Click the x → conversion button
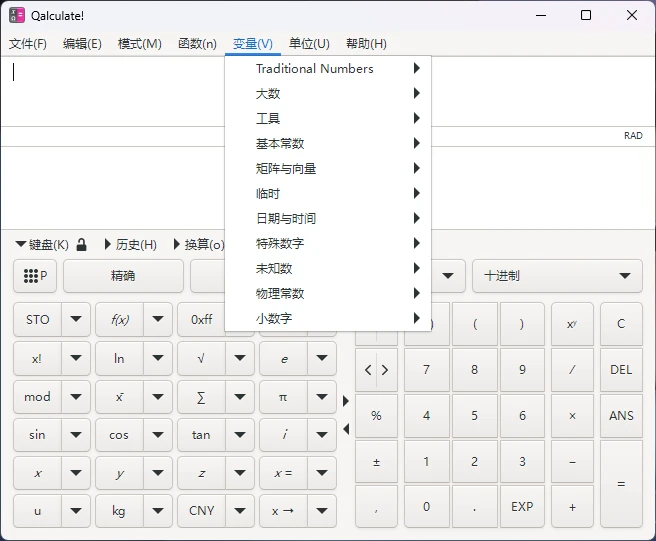Screen dimensions: 656x541 point(283,511)
